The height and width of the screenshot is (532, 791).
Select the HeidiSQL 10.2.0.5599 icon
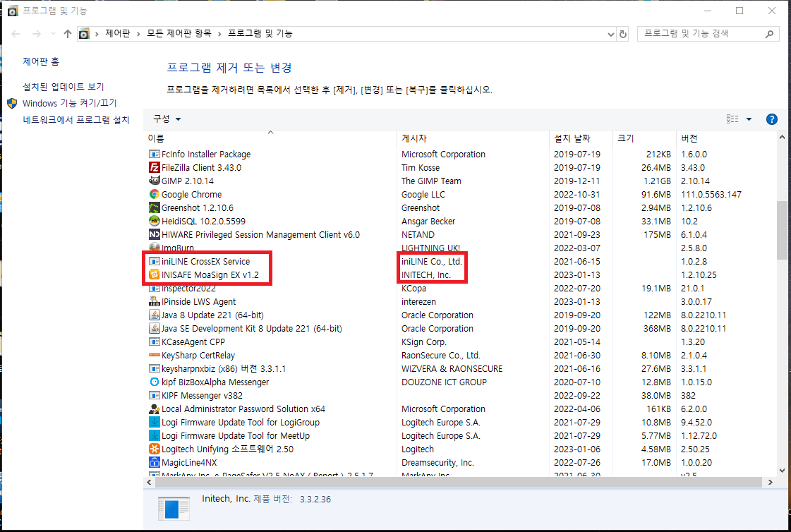pos(155,221)
